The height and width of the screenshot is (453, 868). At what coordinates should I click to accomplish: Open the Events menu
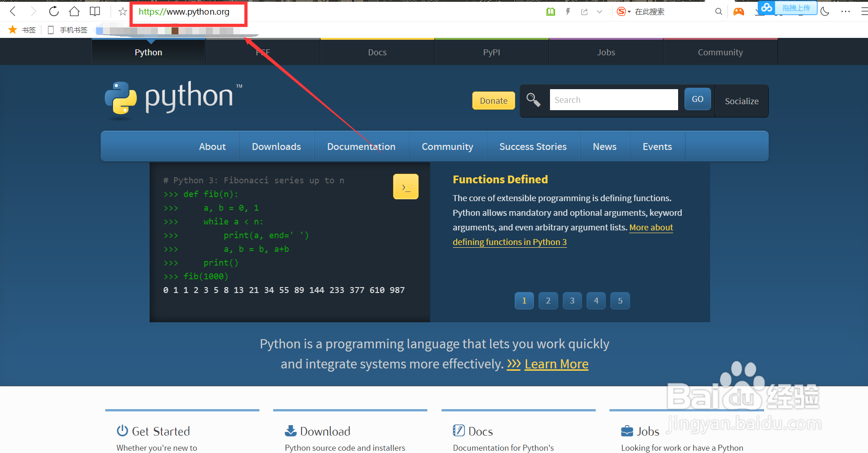click(657, 146)
